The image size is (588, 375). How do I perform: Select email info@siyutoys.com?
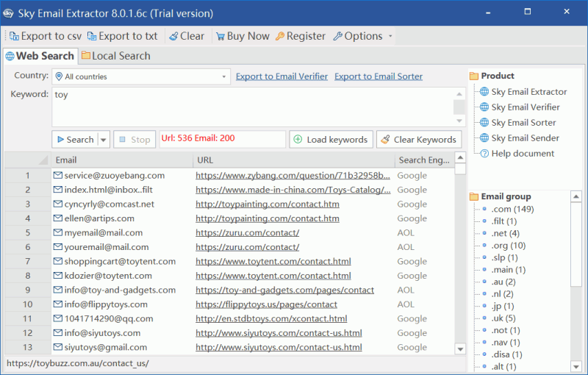pyautogui.click(x=102, y=333)
